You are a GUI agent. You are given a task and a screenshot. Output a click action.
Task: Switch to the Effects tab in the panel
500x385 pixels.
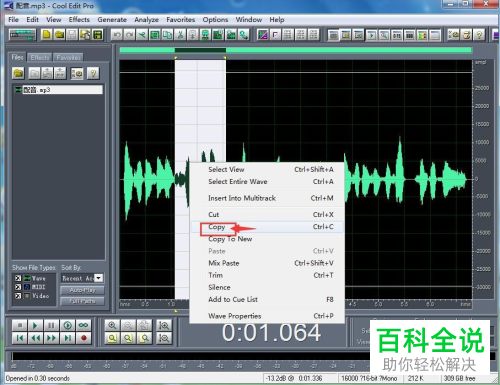tap(40, 58)
